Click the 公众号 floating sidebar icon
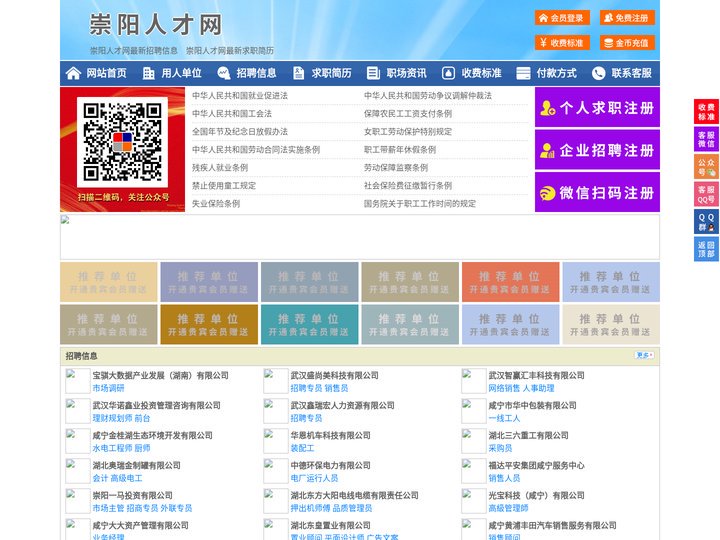Viewport: 720px width, 540px height. click(706, 167)
